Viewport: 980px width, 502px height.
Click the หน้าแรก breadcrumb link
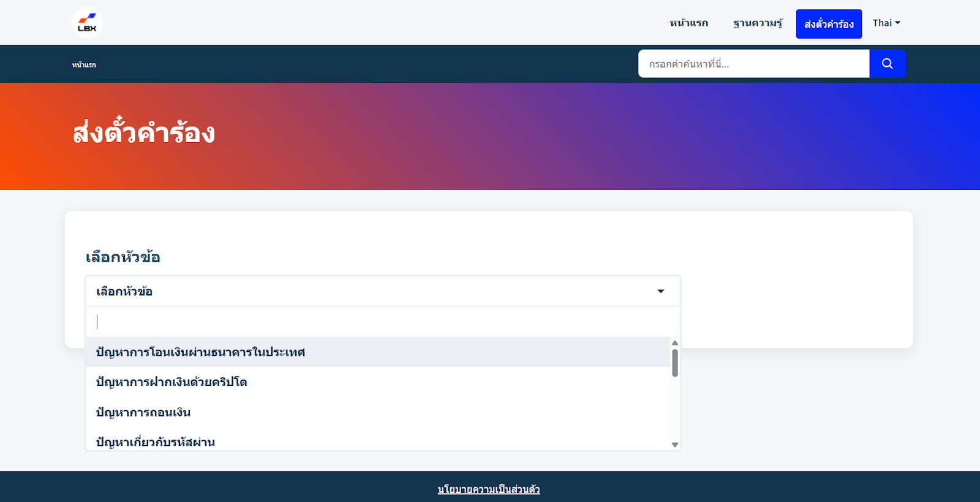click(84, 64)
